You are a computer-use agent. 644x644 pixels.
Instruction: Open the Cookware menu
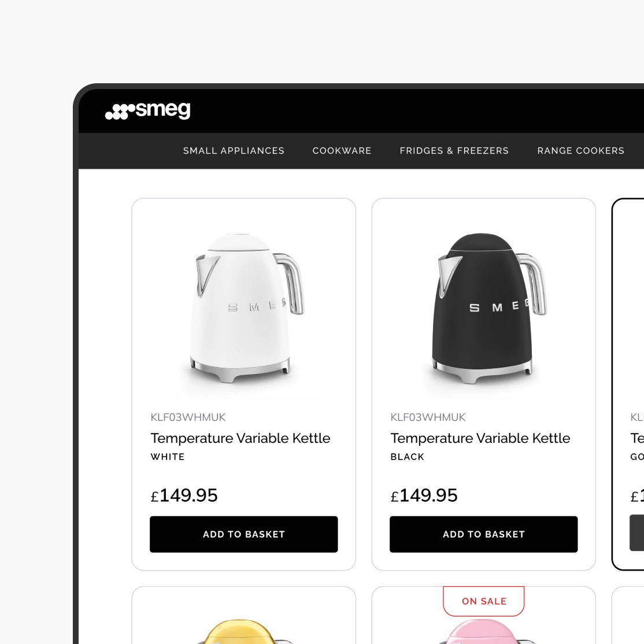[x=342, y=151]
